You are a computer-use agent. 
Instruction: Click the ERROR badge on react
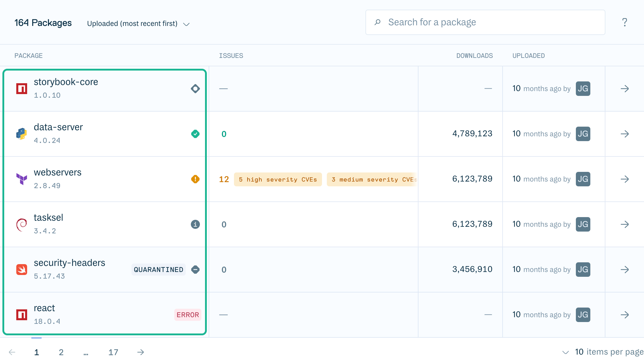click(x=188, y=315)
